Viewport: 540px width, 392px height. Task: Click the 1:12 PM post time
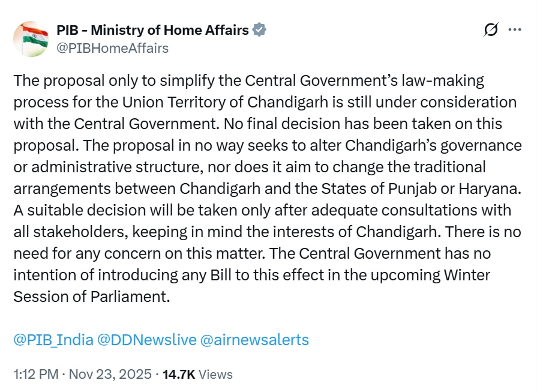(35, 374)
